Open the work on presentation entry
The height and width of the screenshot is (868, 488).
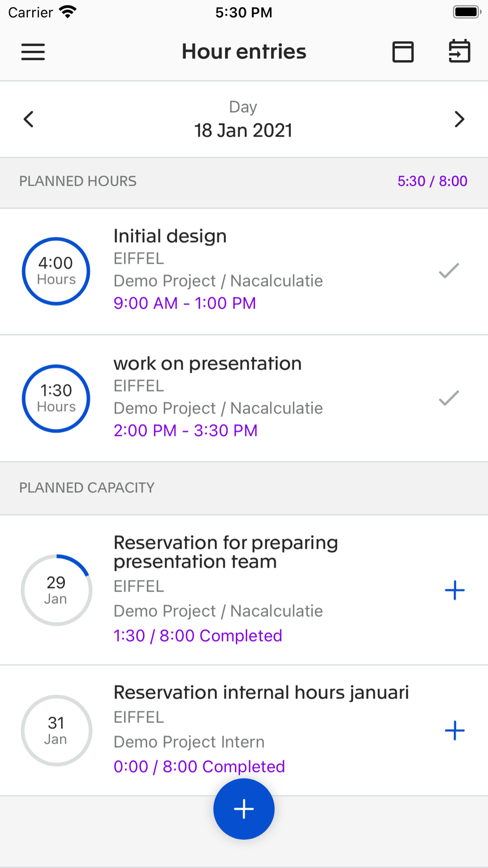point(244,398)
